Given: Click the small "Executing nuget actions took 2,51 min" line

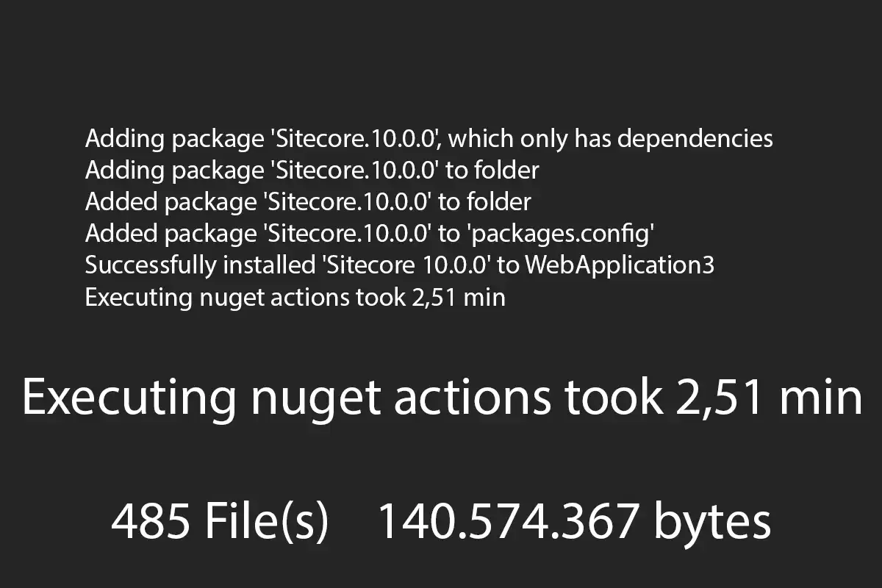Looking at the screenshot, I should [x=295, y=297].
